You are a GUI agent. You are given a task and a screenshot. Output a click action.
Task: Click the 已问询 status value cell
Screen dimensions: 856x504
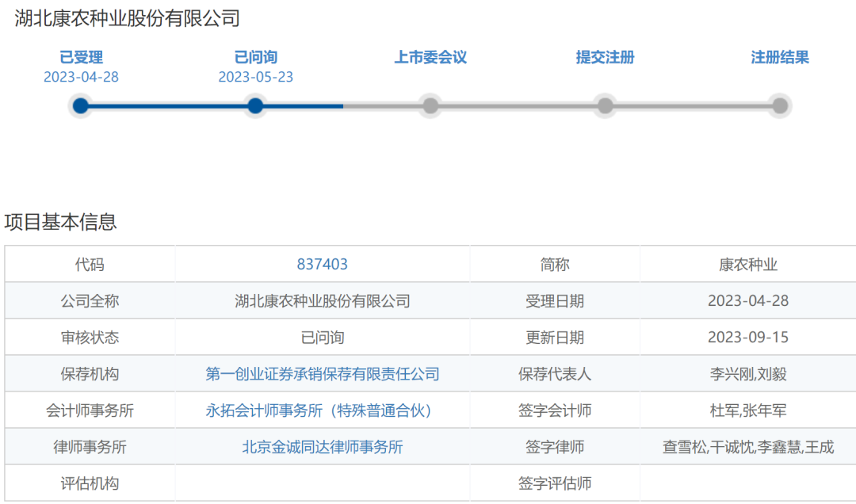322,338
